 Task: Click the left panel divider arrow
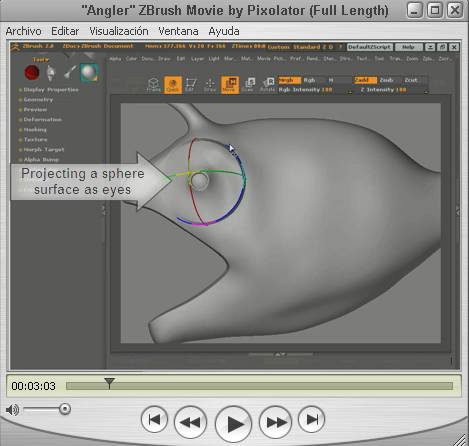click(104, 210)
